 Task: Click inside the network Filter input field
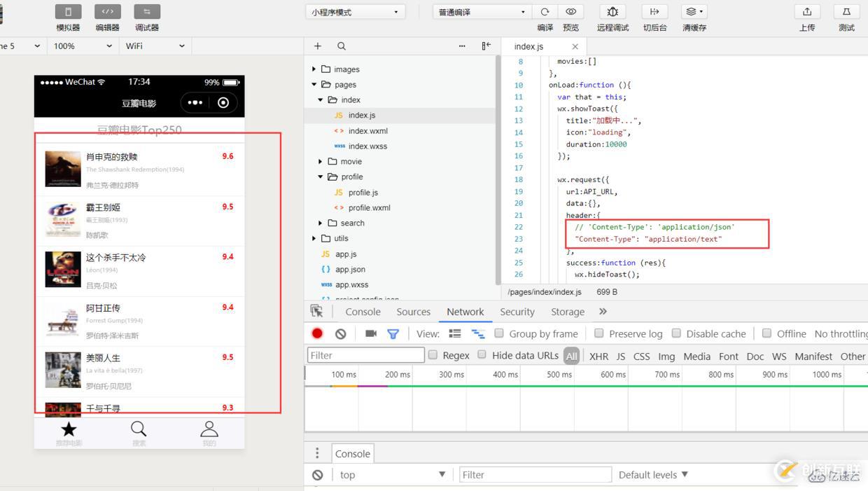click(365, 355)
